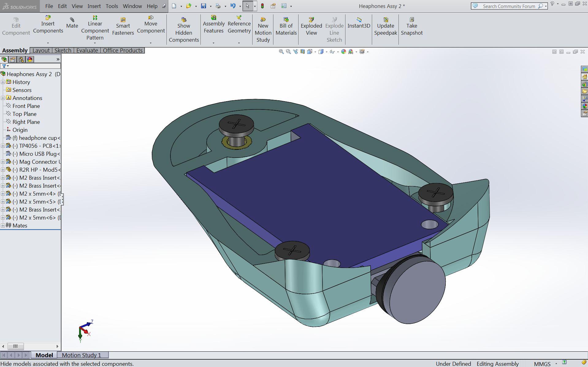Image resolution: width=588 pixels, height=367 pixels.
Task: Click Edit Appearance color ball
Action: coord(343,52)
